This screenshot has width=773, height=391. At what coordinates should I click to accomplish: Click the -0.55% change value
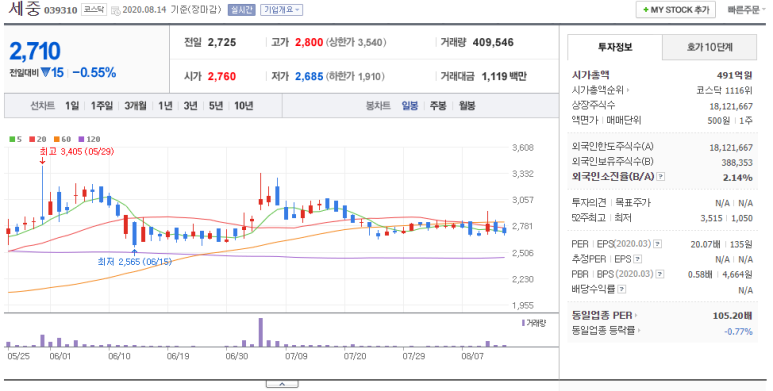94,72
